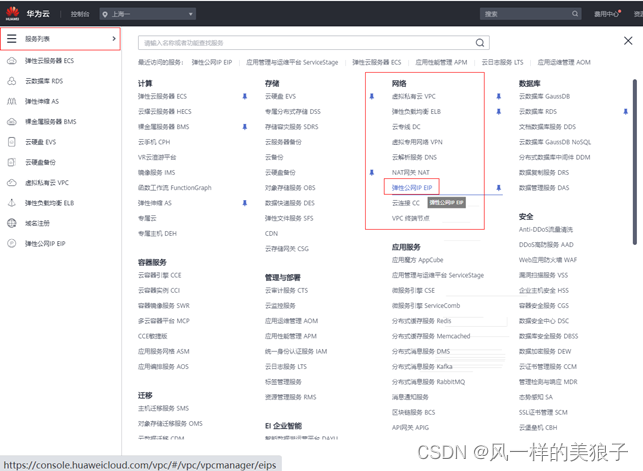Screen dimensions: 643x471
Task: Open CDN under 存储
Action: click(x=271, y=234)
